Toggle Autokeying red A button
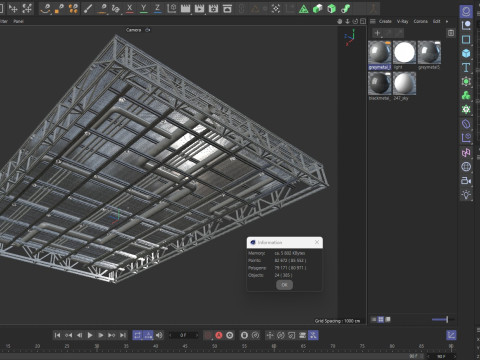The image size is (480, 360). coord(219,335)
